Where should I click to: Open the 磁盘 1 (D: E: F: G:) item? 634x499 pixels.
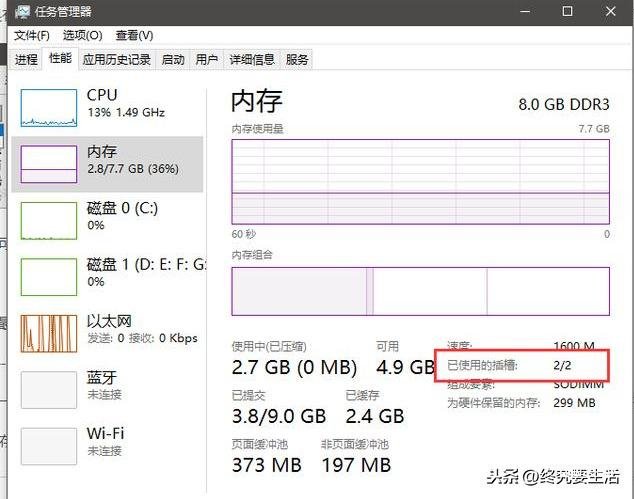click(107, 277)
